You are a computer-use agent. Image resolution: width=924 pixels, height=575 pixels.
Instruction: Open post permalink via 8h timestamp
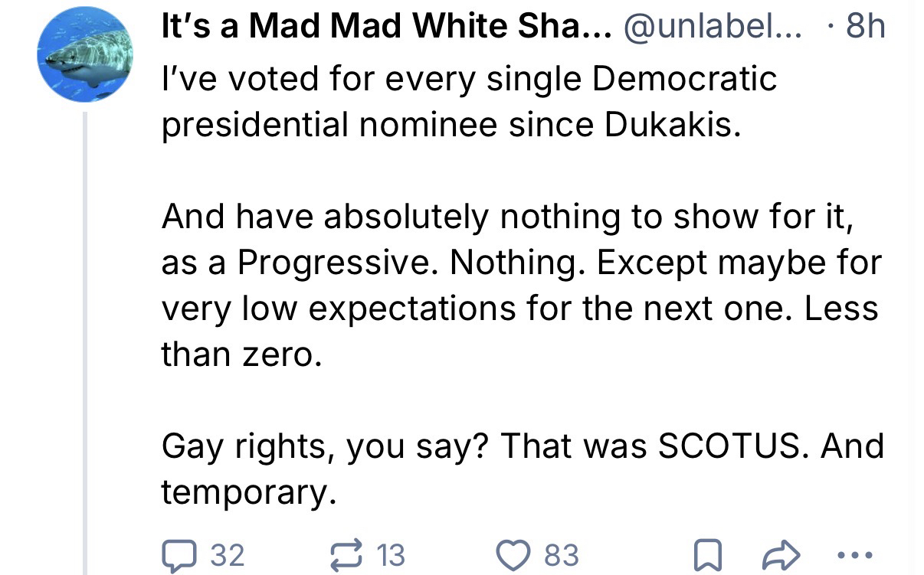[x=865, y=28]
